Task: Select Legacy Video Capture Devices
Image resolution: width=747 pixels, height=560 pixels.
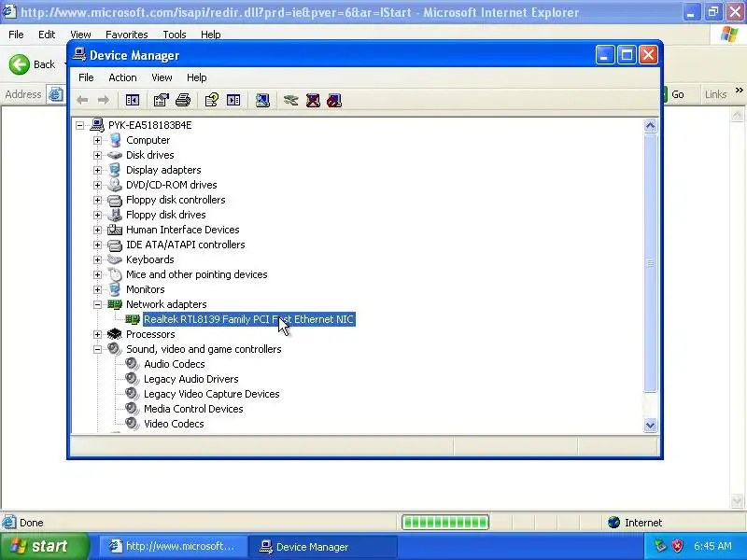Action: pos(212,394)
